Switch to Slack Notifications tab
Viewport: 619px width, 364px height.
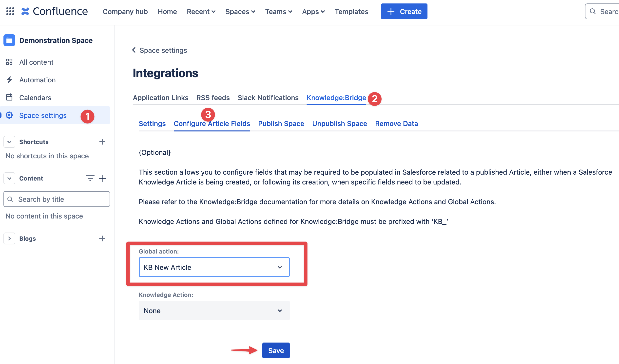(x=268, y=98)
